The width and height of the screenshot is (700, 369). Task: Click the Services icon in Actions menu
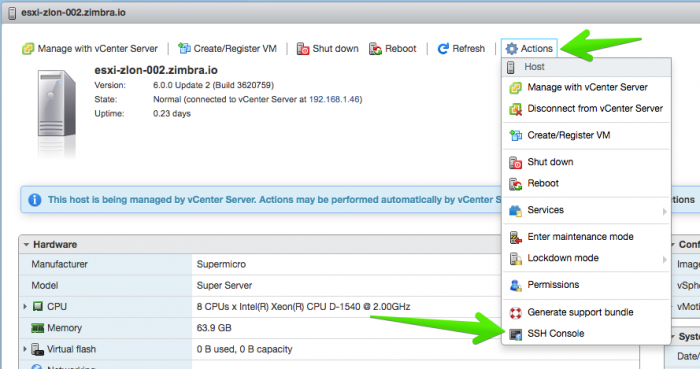pos(516,211)
